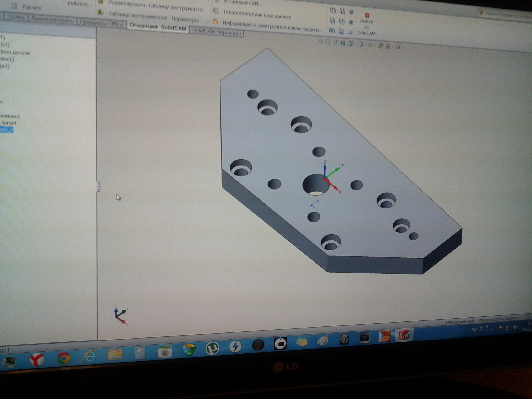Screen dimensions: 532x399
Task: Open the Анализировать tab
Action: click(52, 20)
